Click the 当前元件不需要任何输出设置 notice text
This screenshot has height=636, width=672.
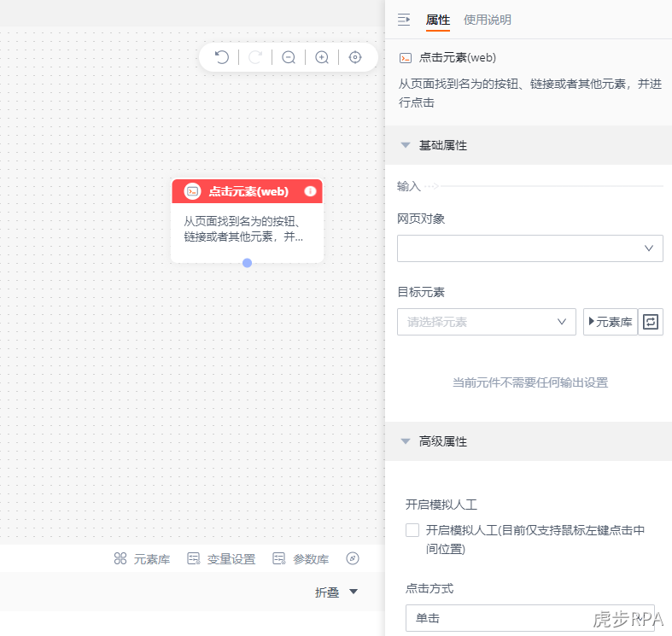pyautogui.click(x=530, y=382)
